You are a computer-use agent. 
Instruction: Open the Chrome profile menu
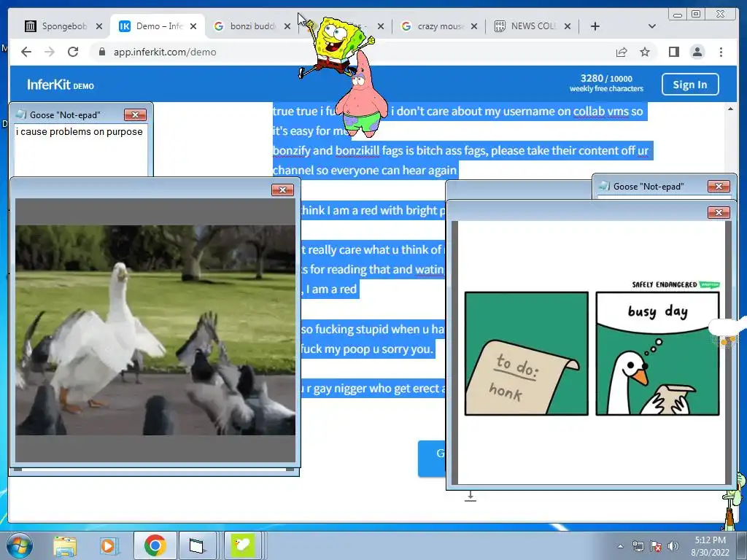697,52
